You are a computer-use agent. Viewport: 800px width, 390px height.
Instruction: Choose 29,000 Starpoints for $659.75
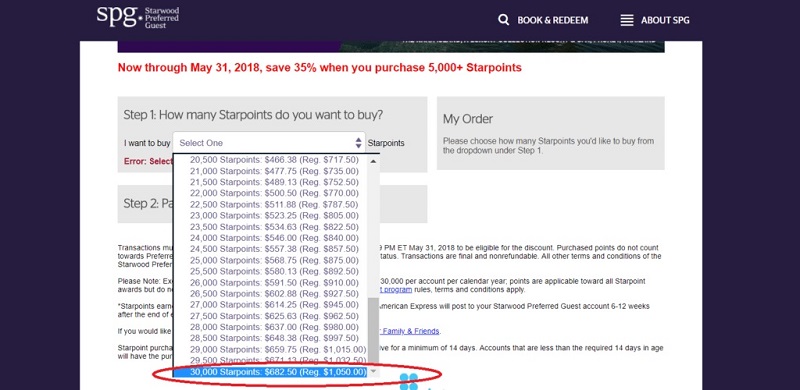tap(270, 349)
